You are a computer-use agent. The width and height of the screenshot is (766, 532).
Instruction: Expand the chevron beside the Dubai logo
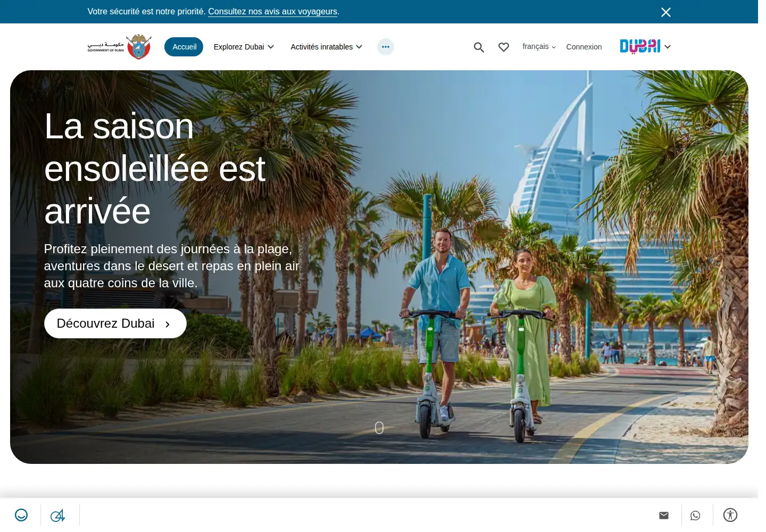668,47
